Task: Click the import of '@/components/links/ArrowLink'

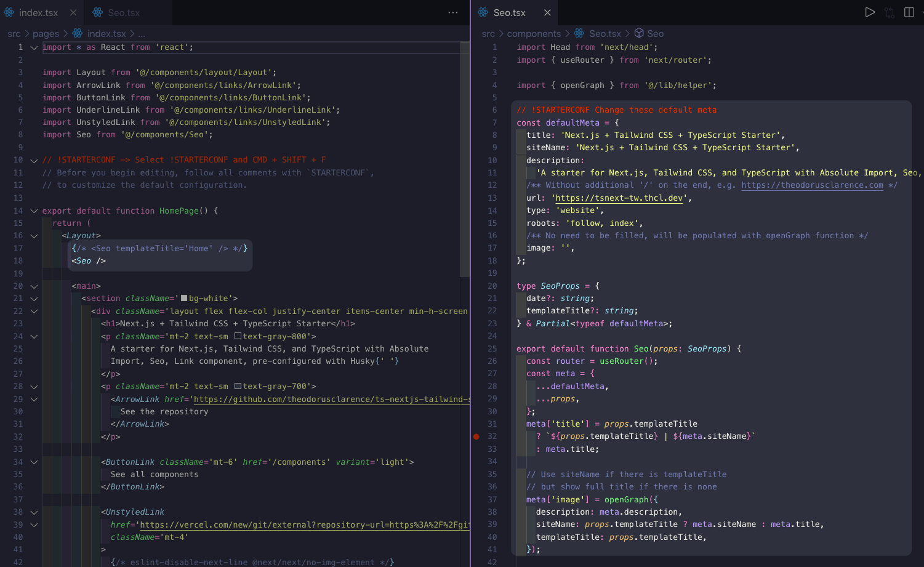Action: (x=172, y=86)
